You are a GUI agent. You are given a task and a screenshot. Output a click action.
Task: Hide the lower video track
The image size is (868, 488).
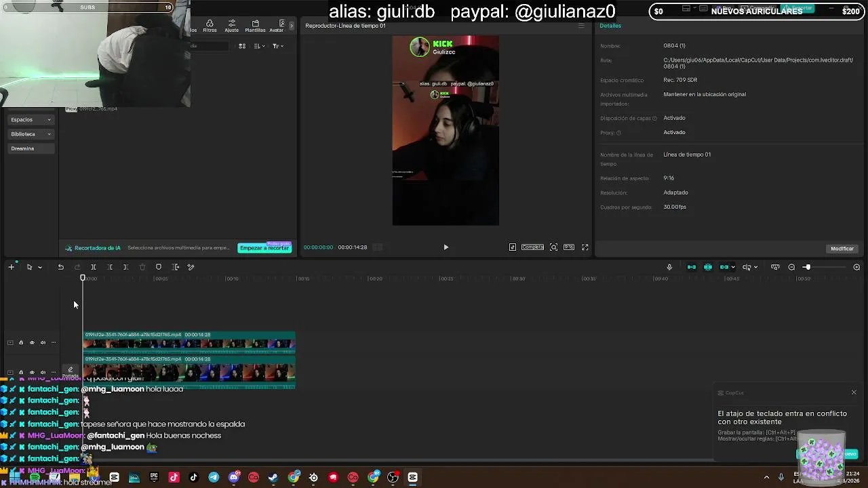click(x=32, y=372)
